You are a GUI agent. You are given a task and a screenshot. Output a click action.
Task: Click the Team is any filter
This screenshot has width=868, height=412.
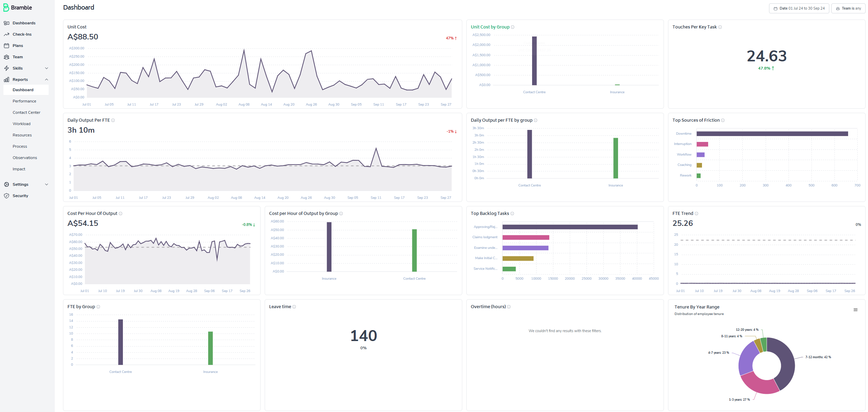pos(848,8)
